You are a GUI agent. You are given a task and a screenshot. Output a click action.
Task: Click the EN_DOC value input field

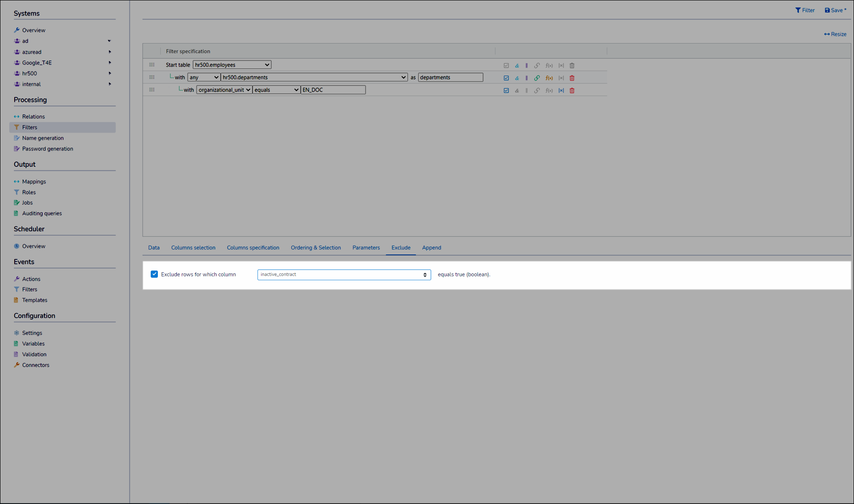[x=333, y=90]
